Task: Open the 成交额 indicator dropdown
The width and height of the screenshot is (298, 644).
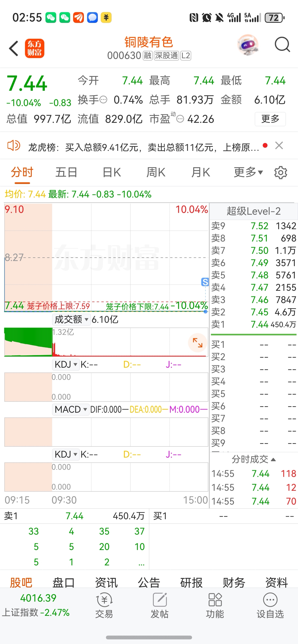Action: click(x=71, y=319)
